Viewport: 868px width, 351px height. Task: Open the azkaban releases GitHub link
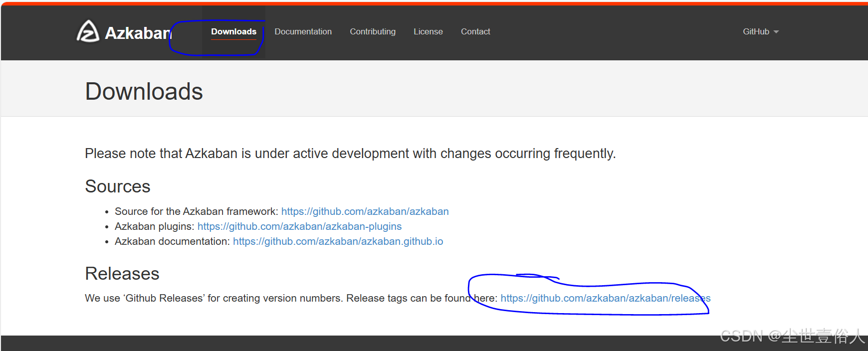[x=606, y=298]
